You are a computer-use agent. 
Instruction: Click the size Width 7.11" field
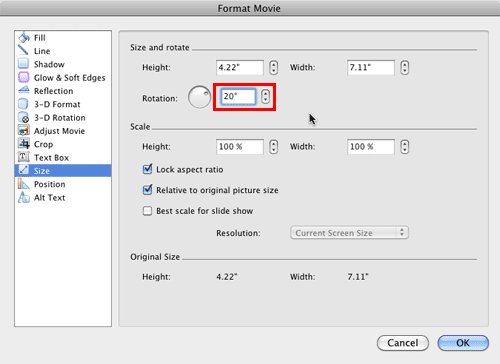(x=371, y=68)
